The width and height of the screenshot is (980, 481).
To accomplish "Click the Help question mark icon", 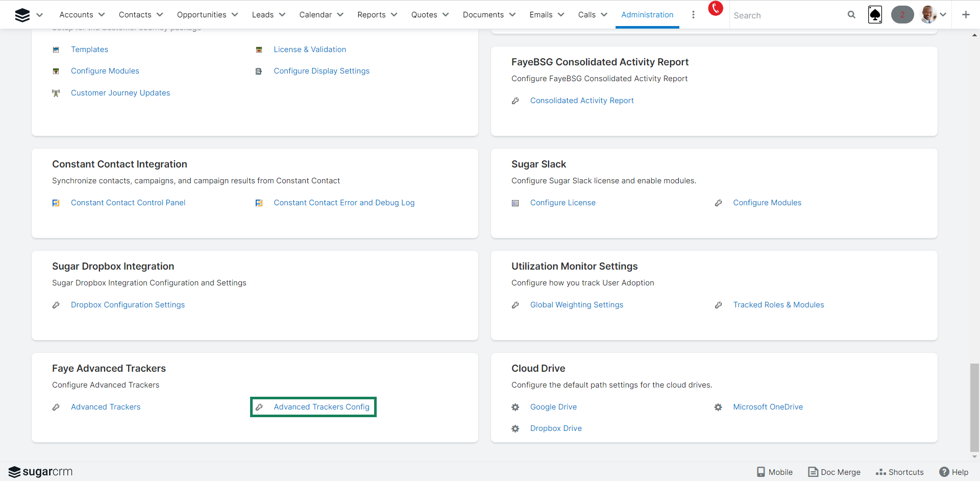I will [944, 472].
